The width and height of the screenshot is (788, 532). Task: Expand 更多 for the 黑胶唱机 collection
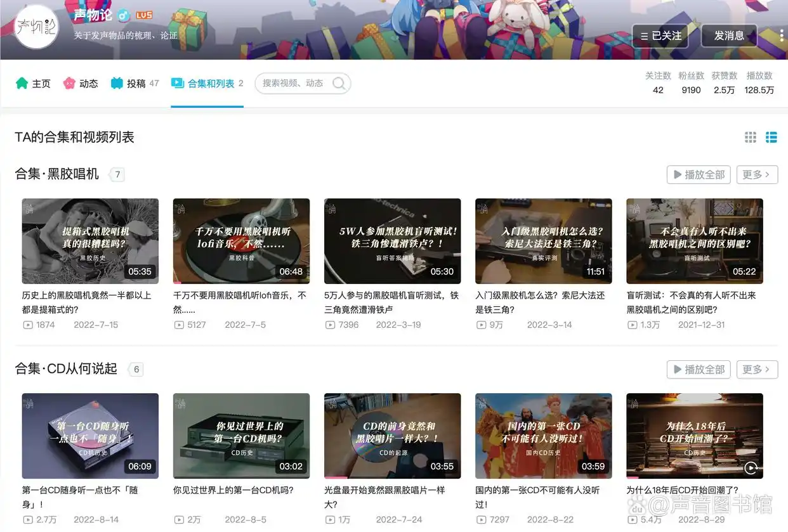[x=757, y=175]
